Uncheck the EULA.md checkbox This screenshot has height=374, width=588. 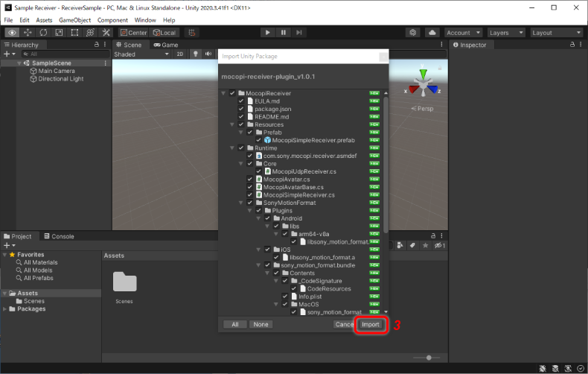[x=240, y=101]
